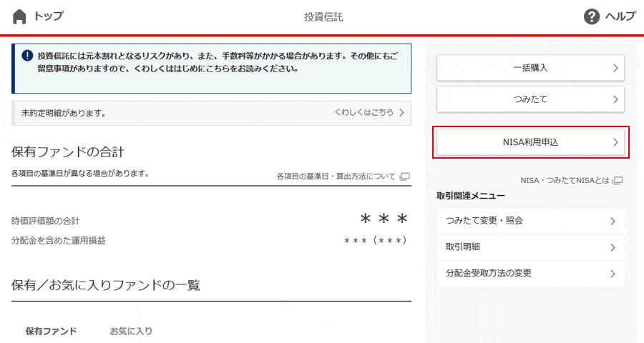
Task: Click 時価評価額の合計 label
Action: click(x=45, y=221)
